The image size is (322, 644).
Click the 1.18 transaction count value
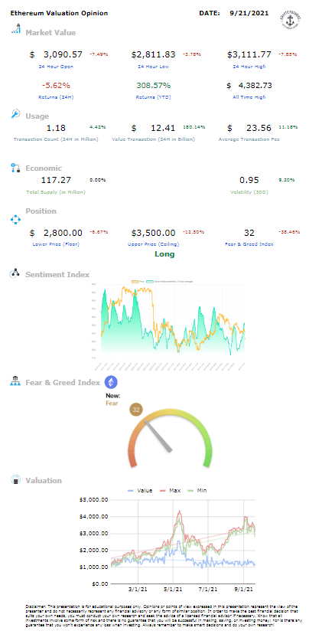[x=56, y=128]
